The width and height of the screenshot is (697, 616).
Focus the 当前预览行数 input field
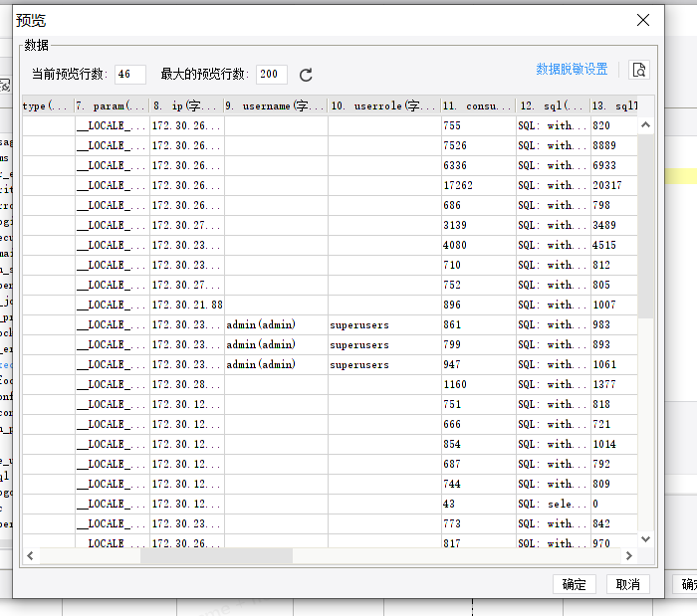coord(129,75)
